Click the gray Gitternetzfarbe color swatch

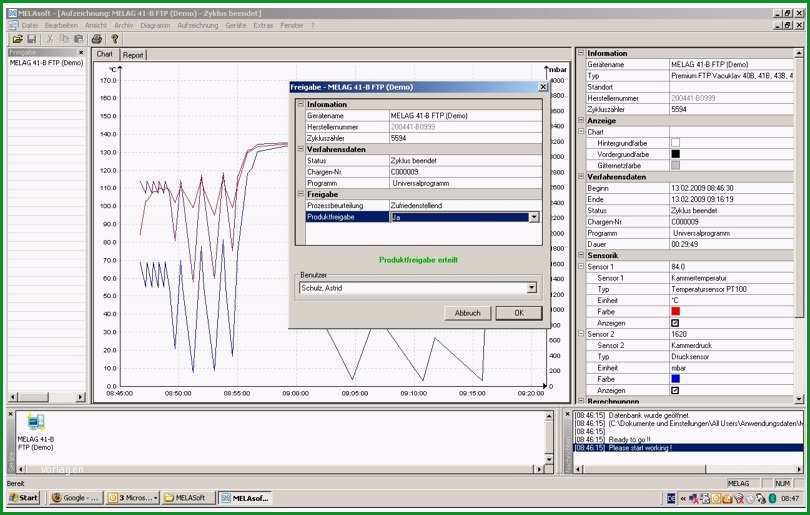tap(675, 165)
